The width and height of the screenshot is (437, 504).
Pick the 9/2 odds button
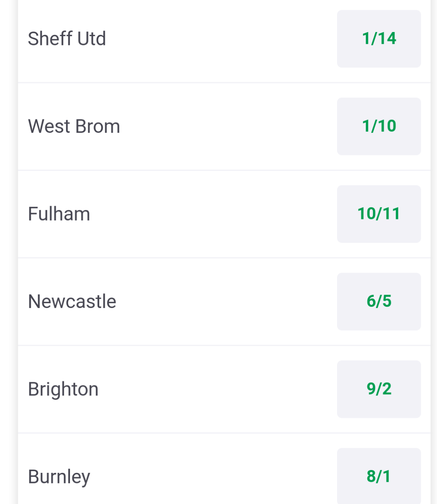(x=379, y=389)
